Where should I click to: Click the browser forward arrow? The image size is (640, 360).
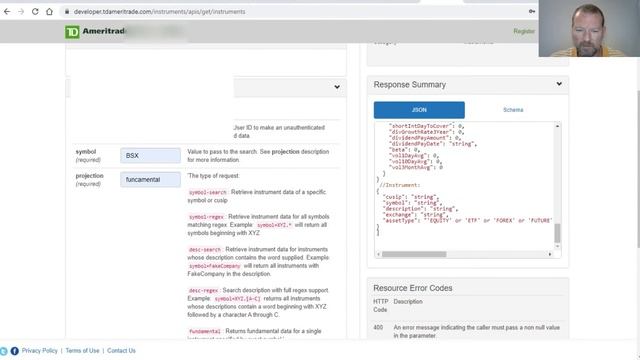pyautogui.click(x=21, y=11)
